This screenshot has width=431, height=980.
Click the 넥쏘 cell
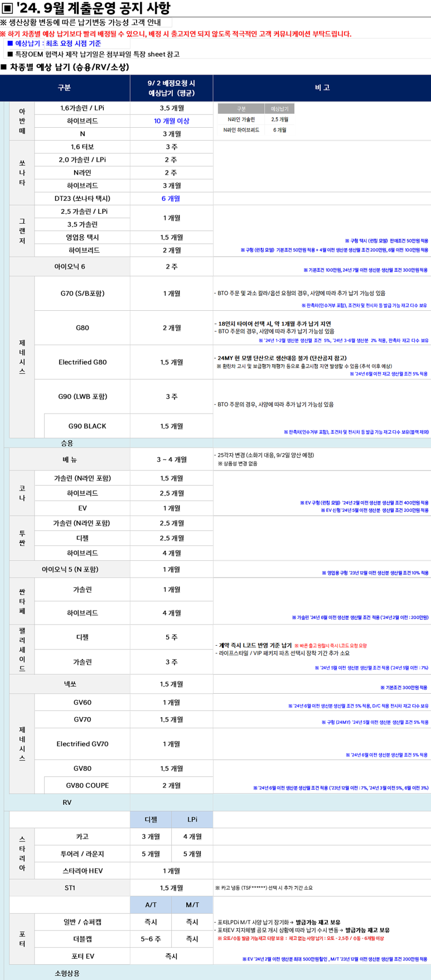pos(70,684)
